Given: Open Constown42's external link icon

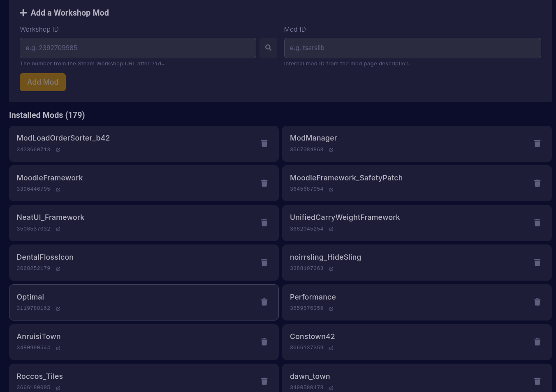Looking at the screenshot, I should (331, 348).
